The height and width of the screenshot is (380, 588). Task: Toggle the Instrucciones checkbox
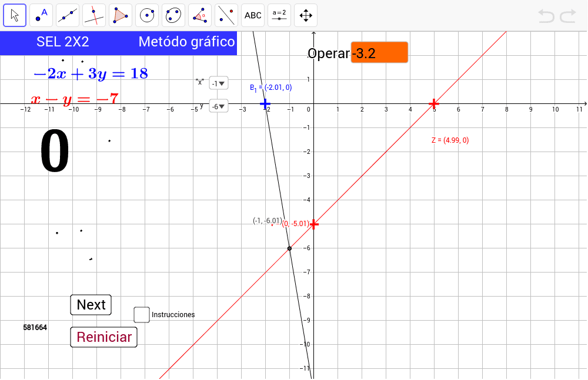(x=142, y=315)
